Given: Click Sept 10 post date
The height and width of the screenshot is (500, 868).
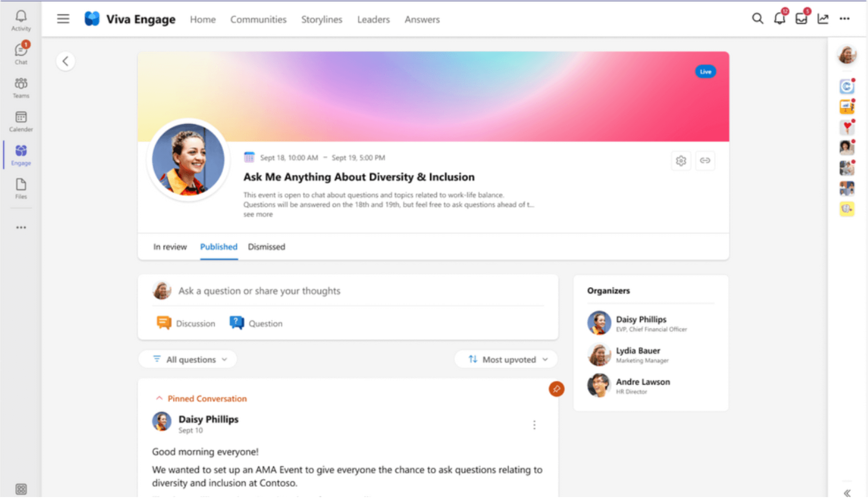Looking at the screenshot, I should coord(190,430).
